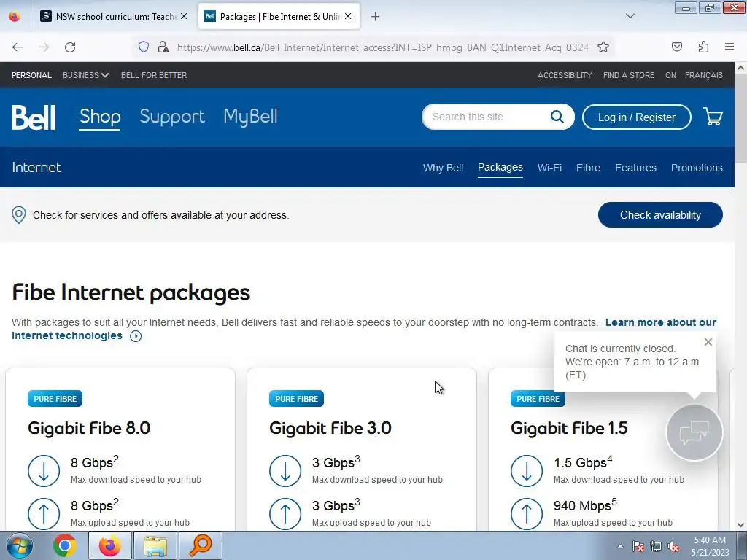Open Learn more about Internet technologies link
The width and height of the screenshot is (747, 560).
click(x=660, y=322)
